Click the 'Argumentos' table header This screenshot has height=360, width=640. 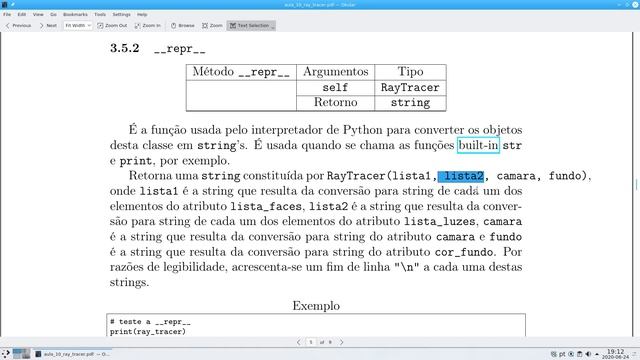pos(335,72)
